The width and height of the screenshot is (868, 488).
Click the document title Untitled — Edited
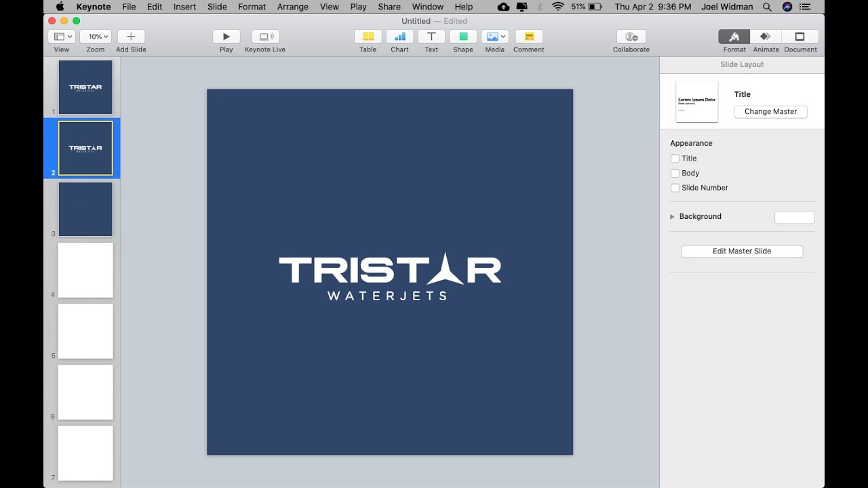[x=434, y=21]
